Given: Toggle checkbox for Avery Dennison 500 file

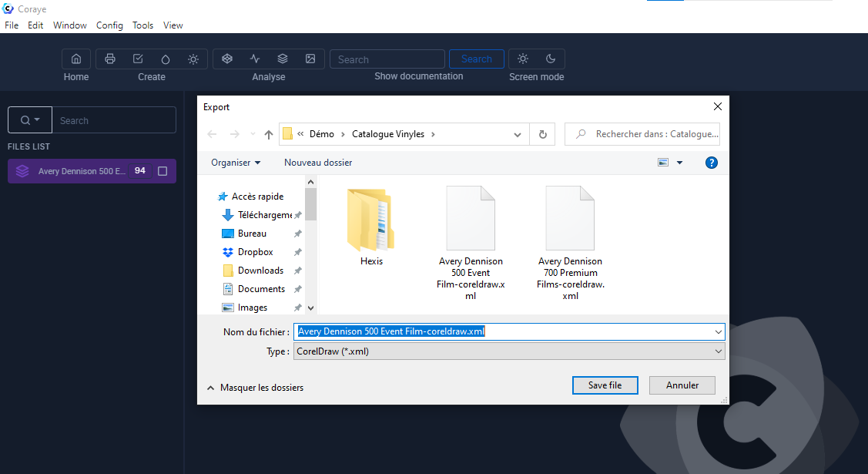Looking at the screenshot, I should [x=163, y=171].
